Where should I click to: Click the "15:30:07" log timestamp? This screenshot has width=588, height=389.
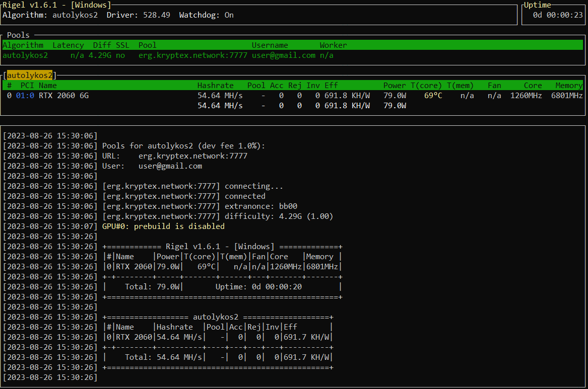pos(75,226)
